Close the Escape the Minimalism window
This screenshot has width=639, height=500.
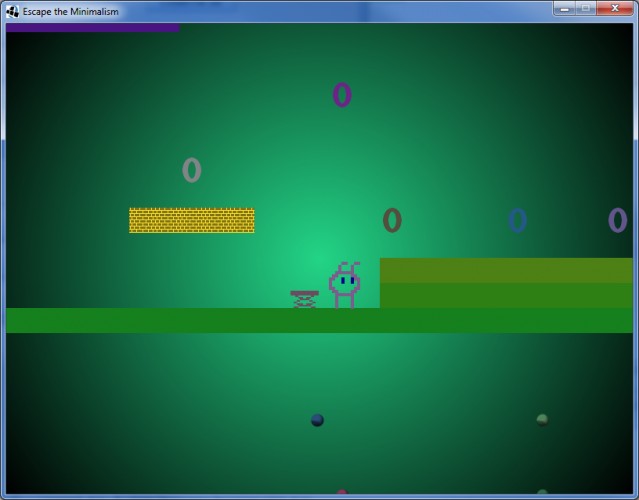(x=615, y=9)
